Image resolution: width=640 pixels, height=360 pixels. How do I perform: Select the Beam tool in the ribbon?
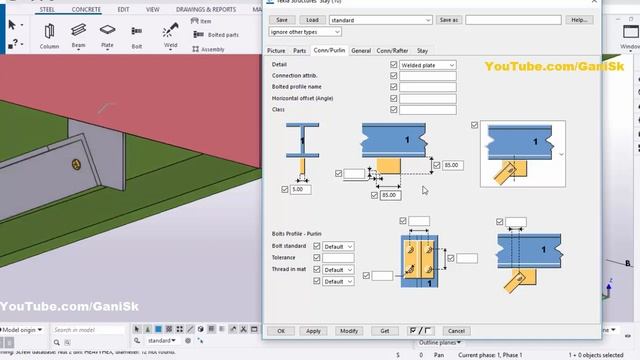click(x=78, y=36)
